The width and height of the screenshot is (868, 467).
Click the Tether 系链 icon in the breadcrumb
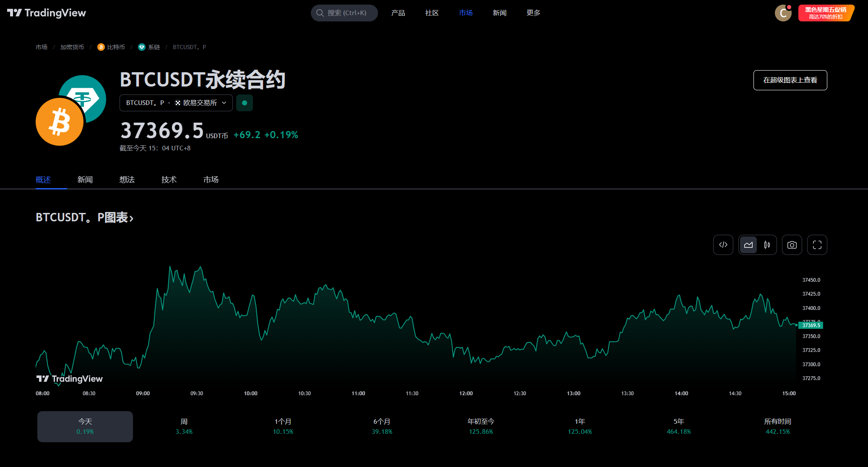coord(142,47)
